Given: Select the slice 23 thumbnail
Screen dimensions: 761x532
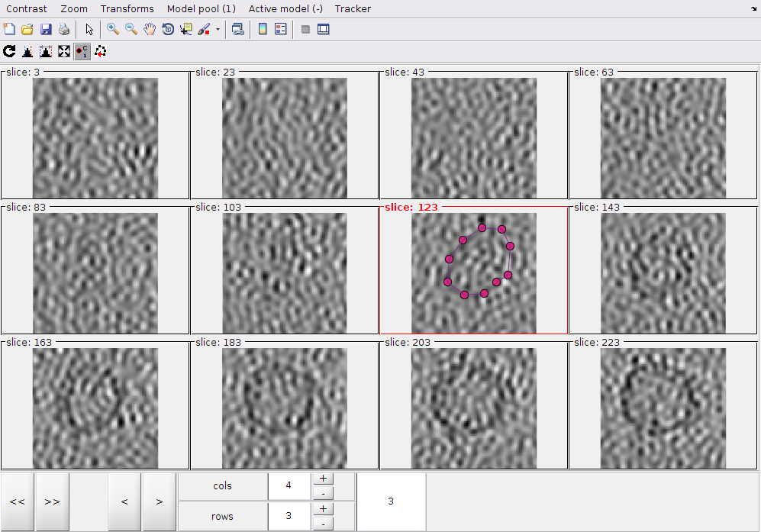Looking at the screenshot, I should point(285,138).
